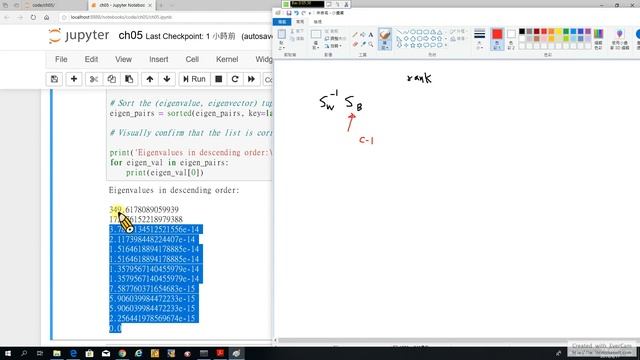The width and height of the screenshot is (640, 360).
Task: Move the selected cell up
Action: pyautogui.click(x=150, y=79)
